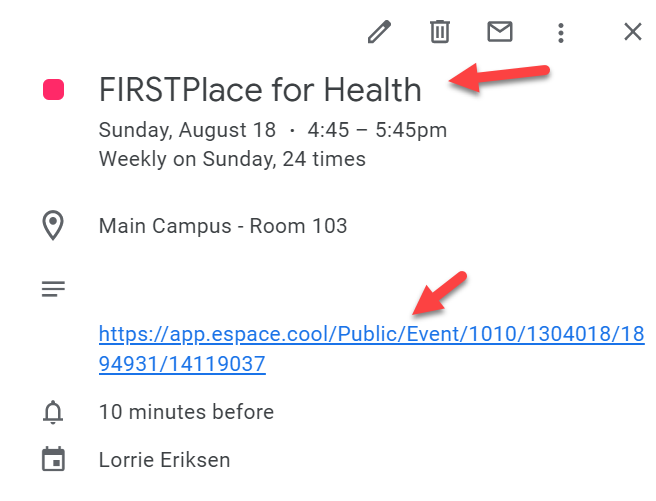Click the red arrow pointing at title

click(x=499, y=78)
